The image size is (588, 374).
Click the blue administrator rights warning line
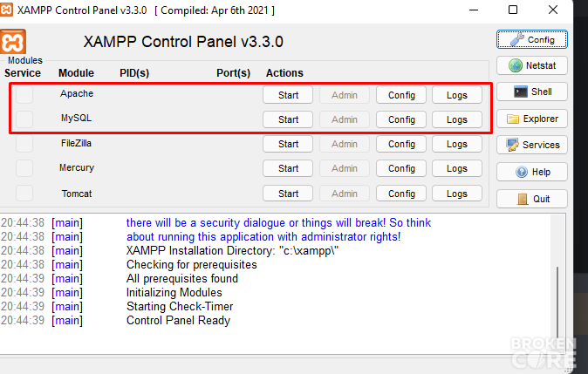point(263,237)
